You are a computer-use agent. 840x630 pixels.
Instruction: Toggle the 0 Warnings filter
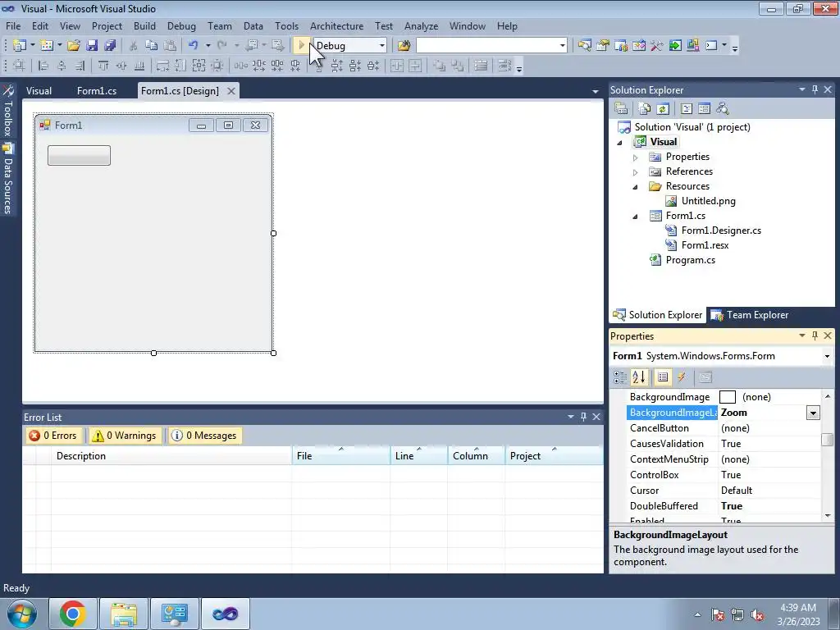[x=125, y=436]
